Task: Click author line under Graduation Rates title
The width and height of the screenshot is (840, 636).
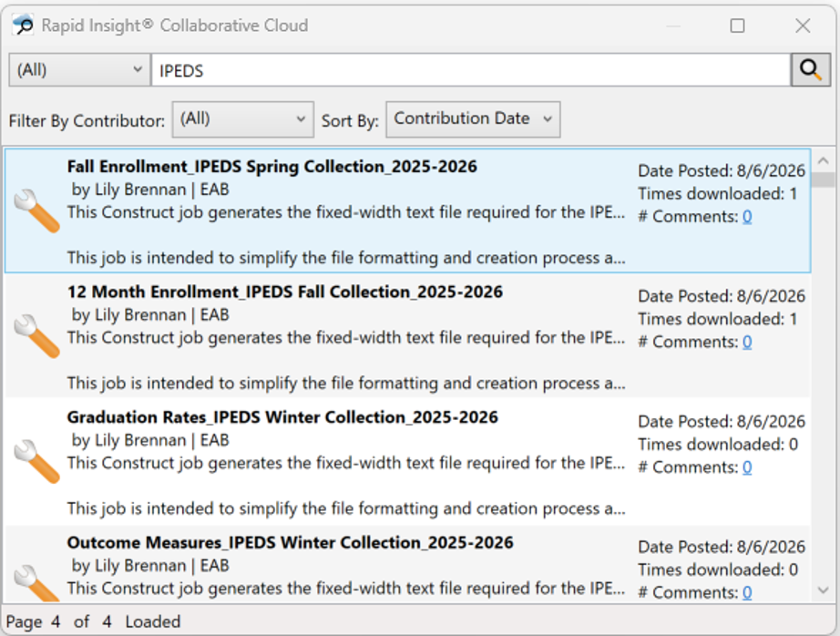Action: pos(150,440)
